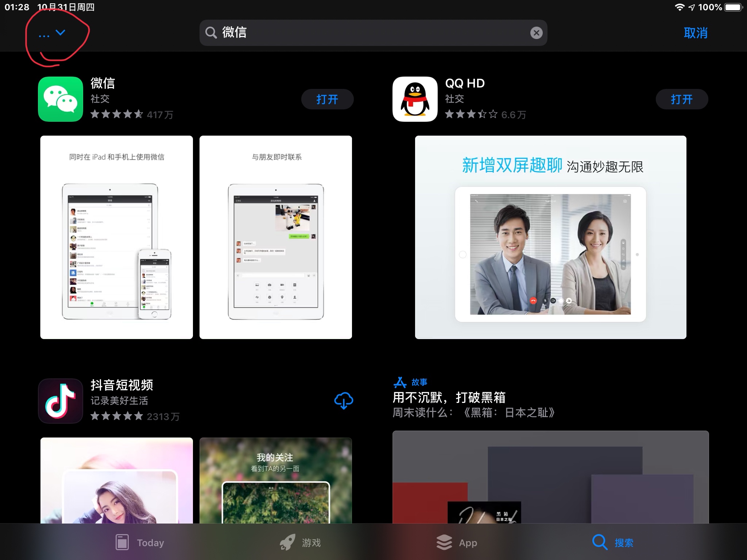Tap the App Store story icon
This screenshot has height=560, width=747.
pyautogui.click(x=400, y=382)
